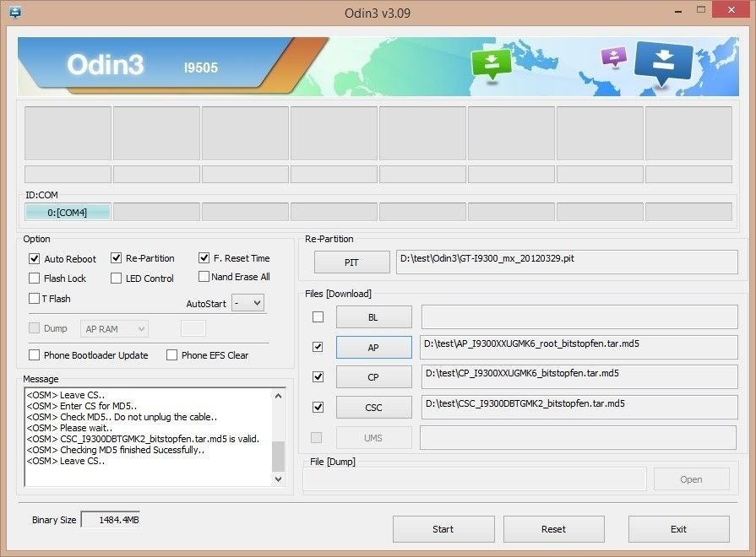The width and height of the screenshot is (756, 557).
Task: Click the AP file path field
Action: (x=579, y=347)
